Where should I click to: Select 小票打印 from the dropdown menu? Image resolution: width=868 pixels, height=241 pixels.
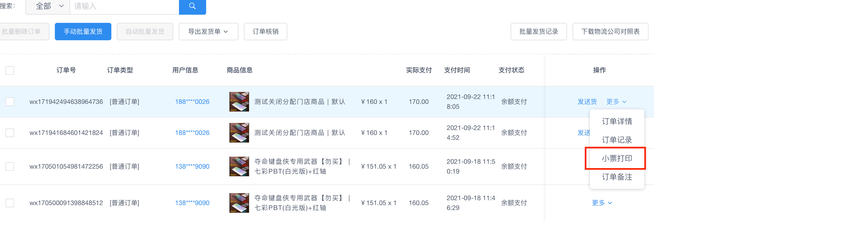click(617, 158)
